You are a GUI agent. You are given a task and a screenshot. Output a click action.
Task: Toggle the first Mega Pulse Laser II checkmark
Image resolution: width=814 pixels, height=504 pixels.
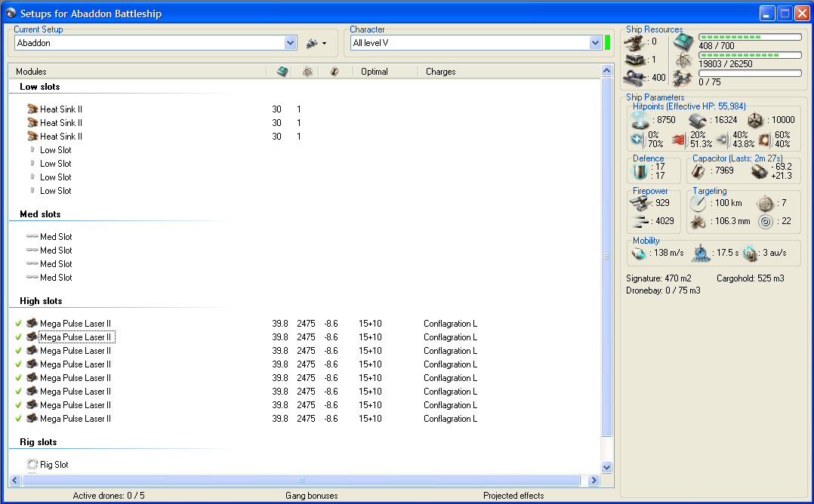click(x=18, y=324)
